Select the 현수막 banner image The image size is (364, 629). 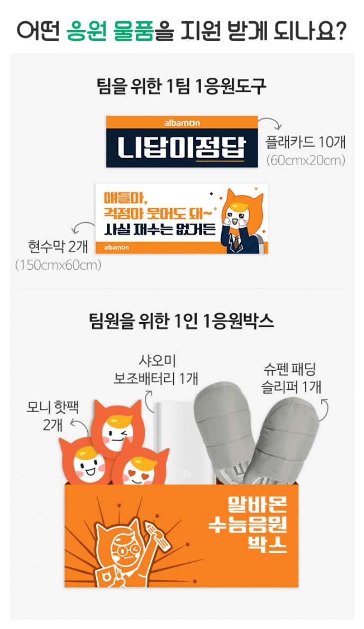click(182, 218)
